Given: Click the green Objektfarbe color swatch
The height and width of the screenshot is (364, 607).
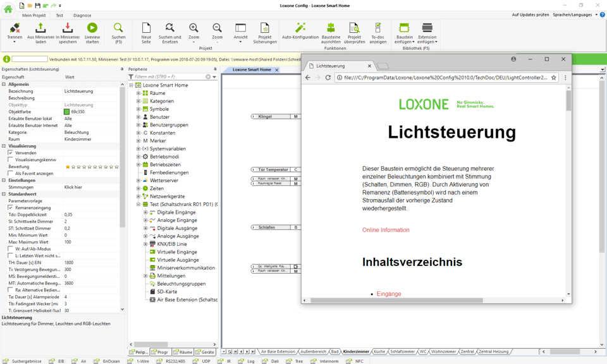Looking at the screenshot, I should pos(66,112).
